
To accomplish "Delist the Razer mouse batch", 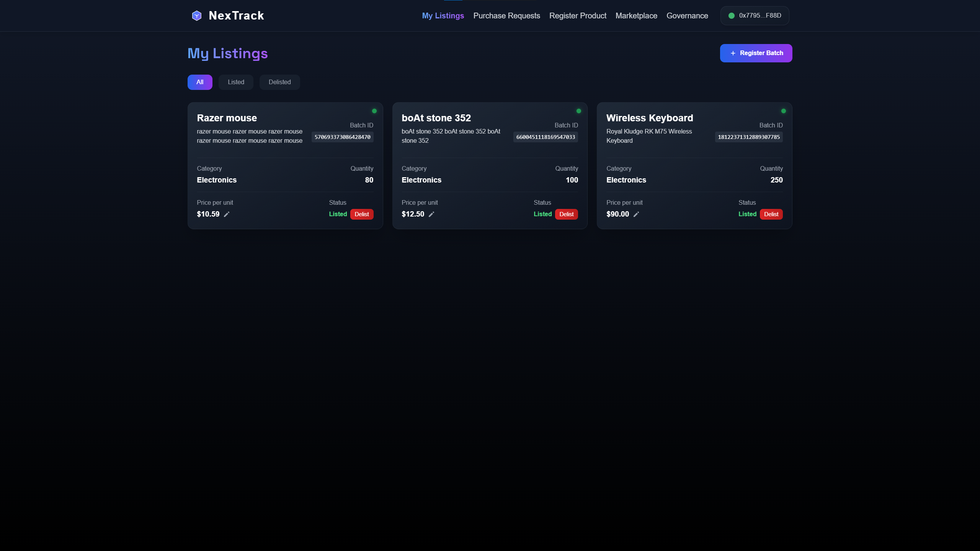I will point(361,214).
